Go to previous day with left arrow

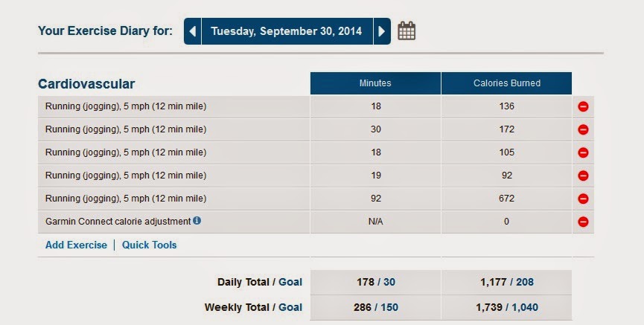pyautogui.click(x=193, y=31)
